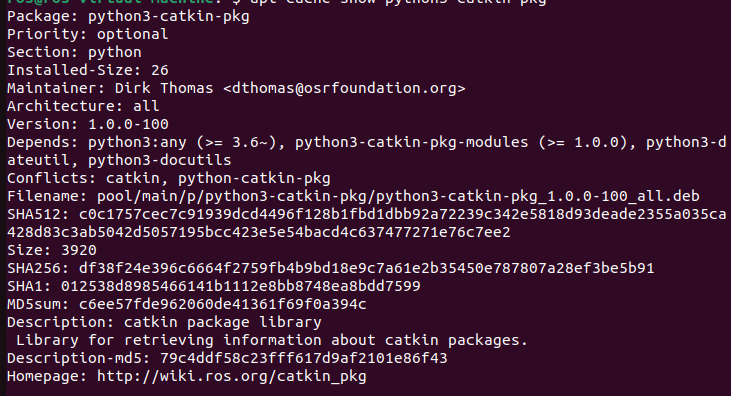This screenshot has height=396, width=731.
Task: Click python3-docutils in the Depends line
Action: click(159, 160)
